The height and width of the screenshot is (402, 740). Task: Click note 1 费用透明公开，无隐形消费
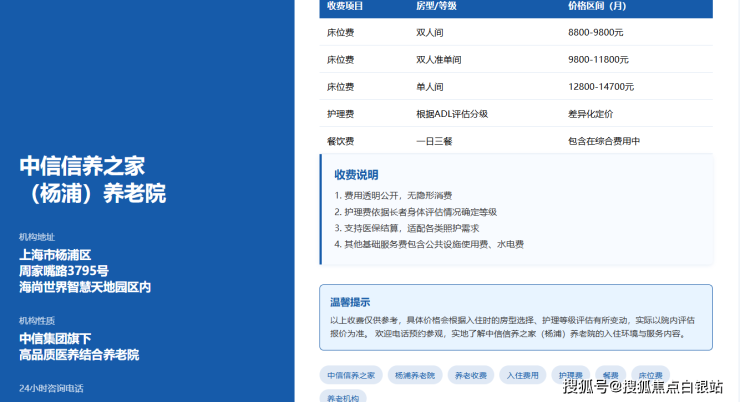(x=393, y=195)
